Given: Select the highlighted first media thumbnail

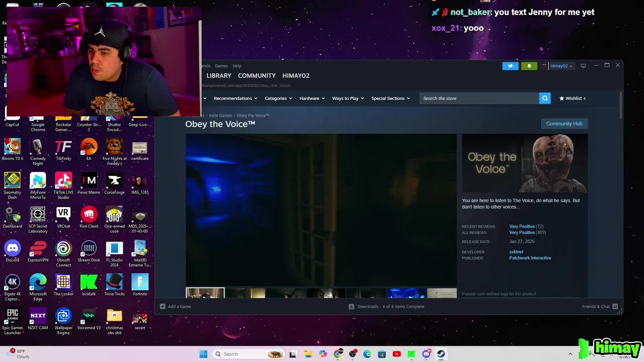Looking at the screenshot, I should click(205, 293).
